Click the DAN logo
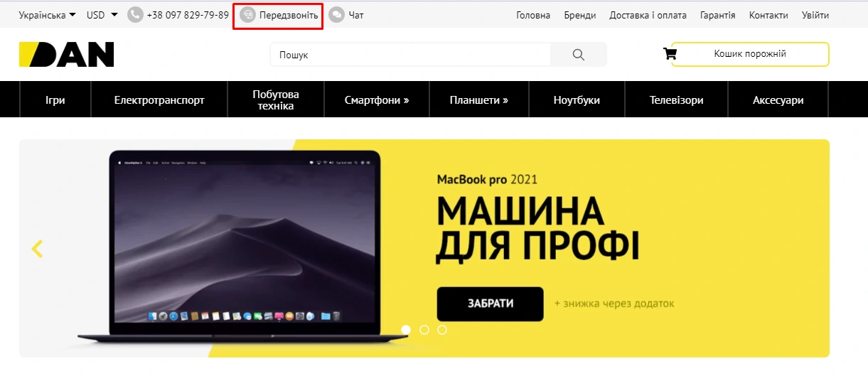 (x=66, y=55)
